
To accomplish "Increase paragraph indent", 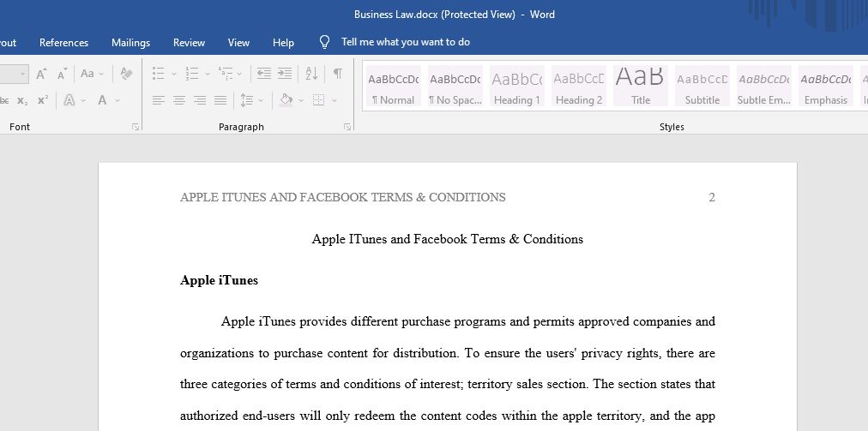I will click(285, 74).
